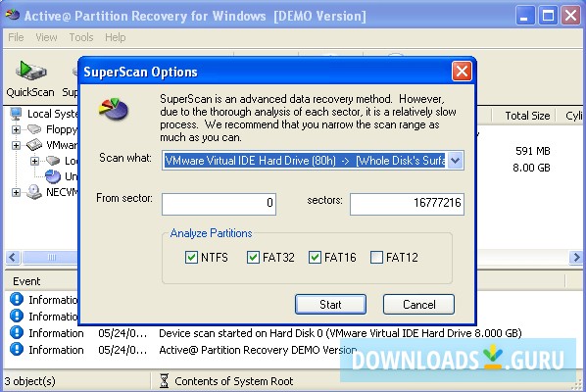586x392 pixels.
Task: Click Contents of System Root status text
Action: coord(233,381)
